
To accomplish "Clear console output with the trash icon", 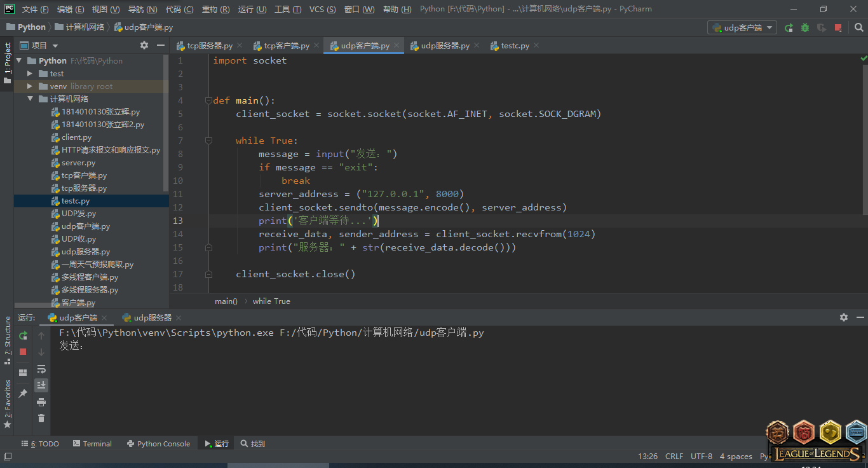I will coord(41,418).
